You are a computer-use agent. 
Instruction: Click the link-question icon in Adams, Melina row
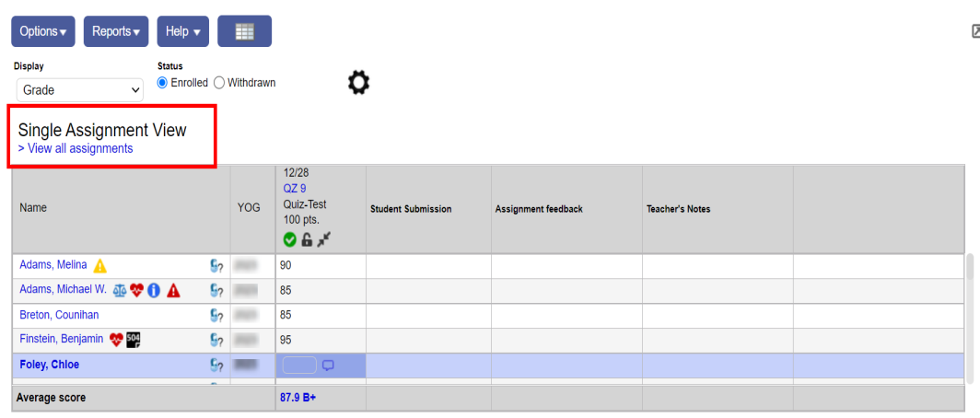[216, 266]
